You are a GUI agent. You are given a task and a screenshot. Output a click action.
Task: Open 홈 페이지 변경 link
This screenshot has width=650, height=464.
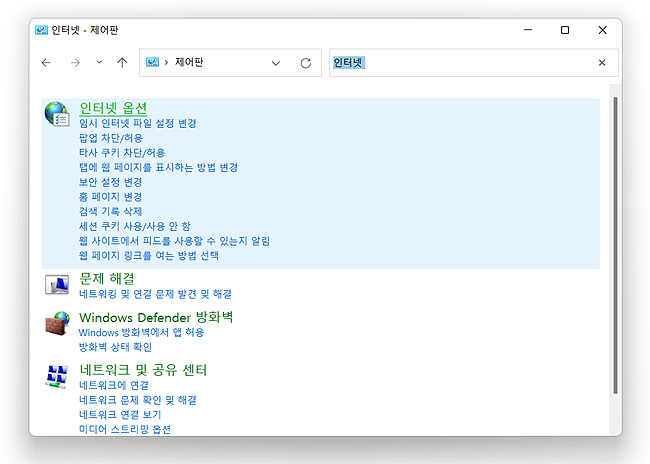[110, 197]
